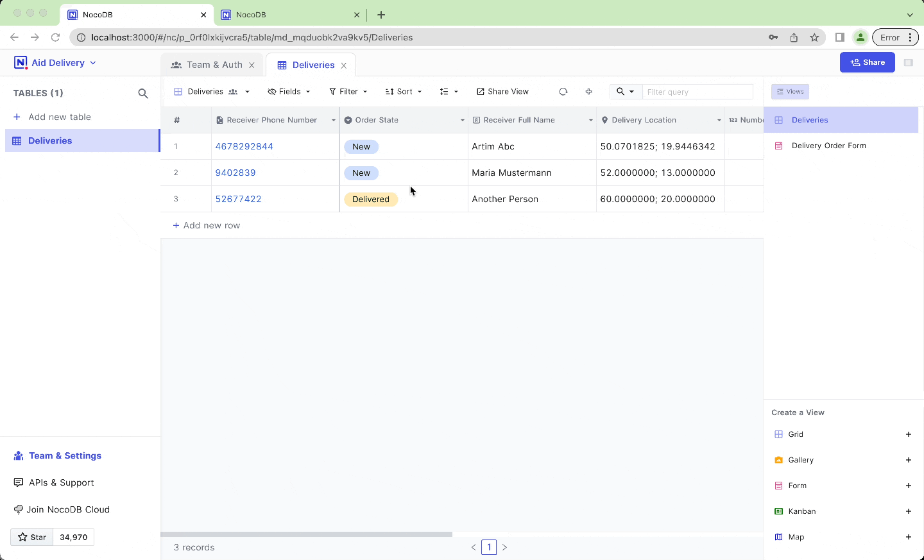The height and width of the screenshot is (560, 924).
Task: Click Add new row
Action: pyautogui.click(x=206, y=225)
